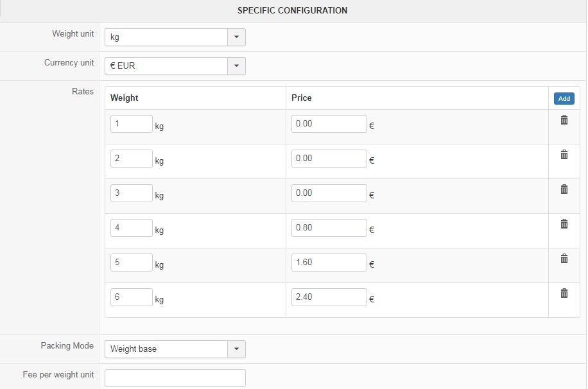Click the price field showing 2.40

pos(329,297)
